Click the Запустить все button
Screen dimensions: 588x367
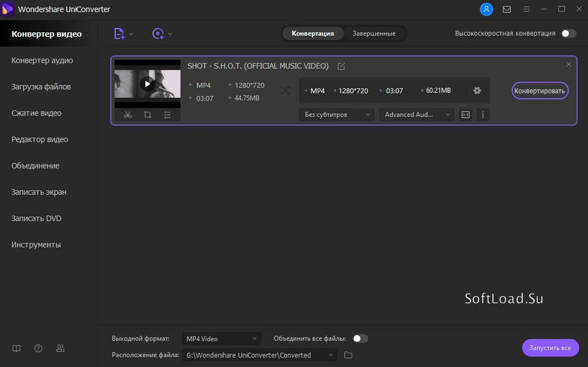[x=550, y=348]
